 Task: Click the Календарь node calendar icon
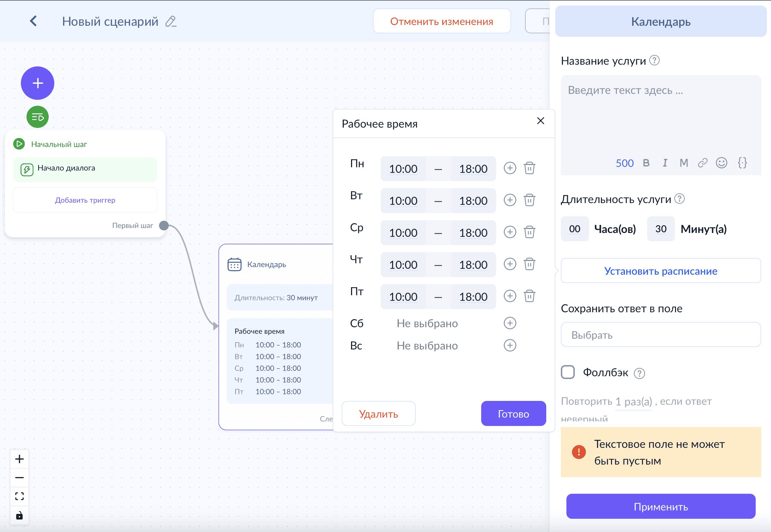tap(235, 265)
